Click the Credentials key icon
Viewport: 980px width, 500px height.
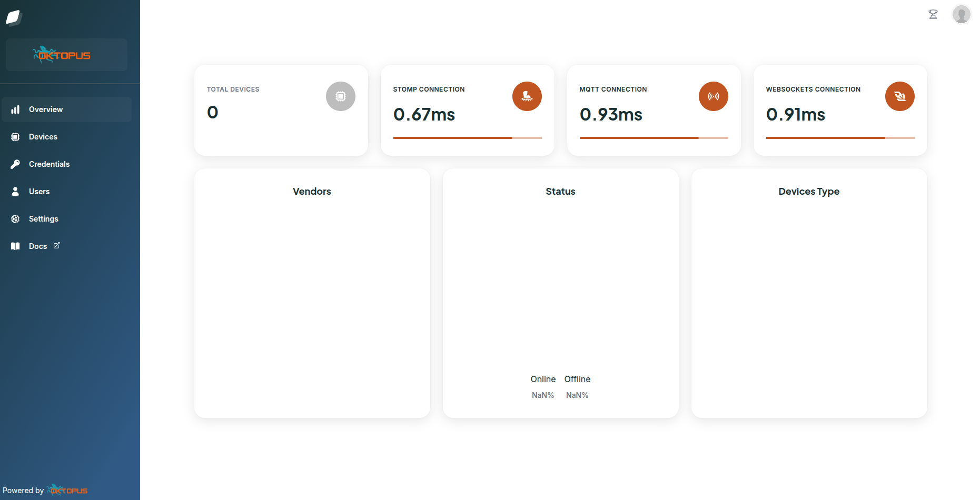15,164
